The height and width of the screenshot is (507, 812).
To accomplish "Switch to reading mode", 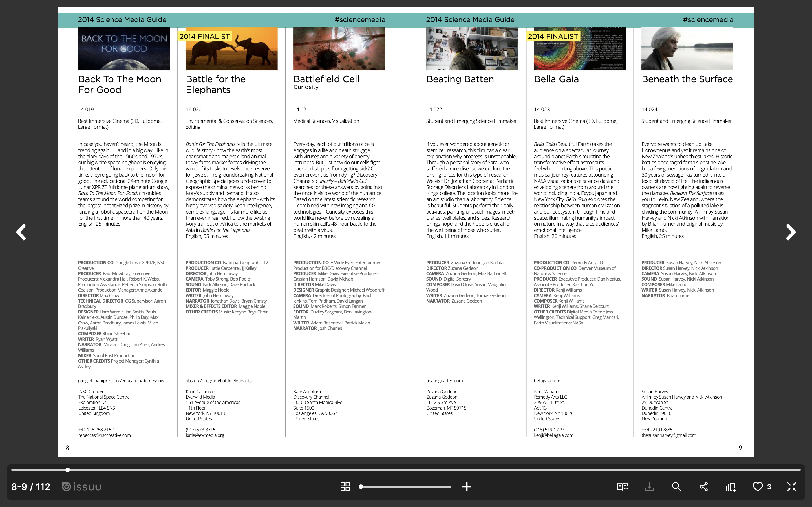I will click(x=623, y=486).
